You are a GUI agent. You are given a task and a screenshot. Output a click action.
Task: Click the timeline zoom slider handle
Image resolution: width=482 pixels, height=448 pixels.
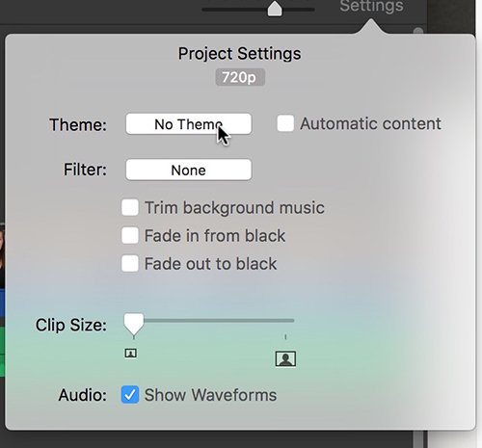[275, 9]
